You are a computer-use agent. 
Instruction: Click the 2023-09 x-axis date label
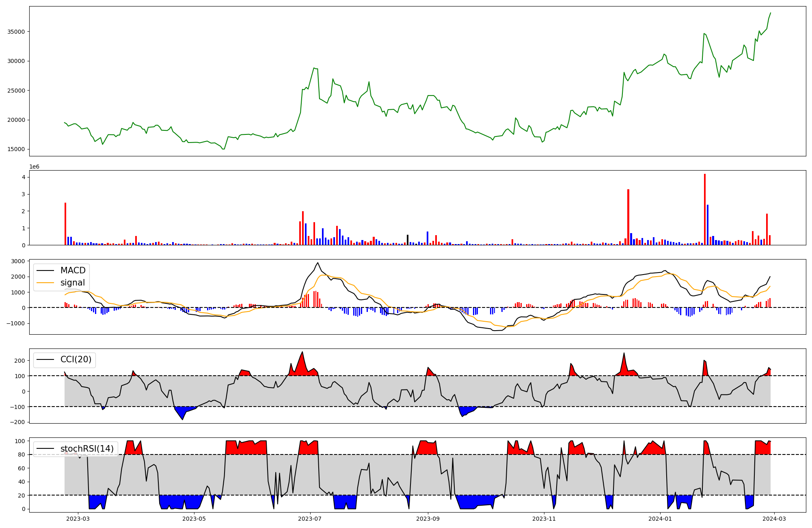[428, 519]
